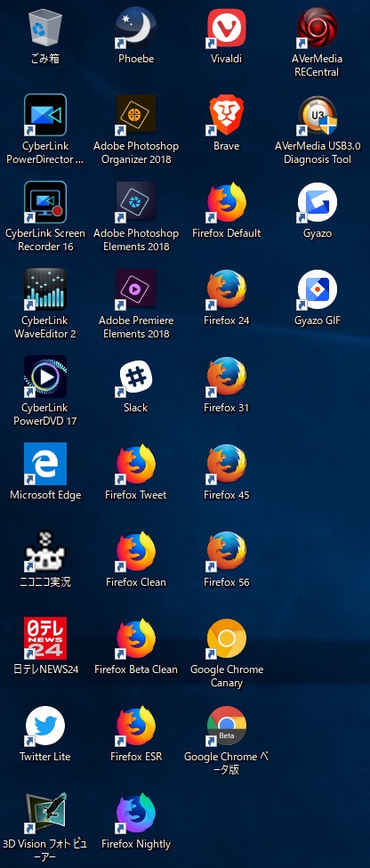370x868 pixels.
Task: Open CyberLink WaveEditor 2 shortcut
Action: point(45,289)
